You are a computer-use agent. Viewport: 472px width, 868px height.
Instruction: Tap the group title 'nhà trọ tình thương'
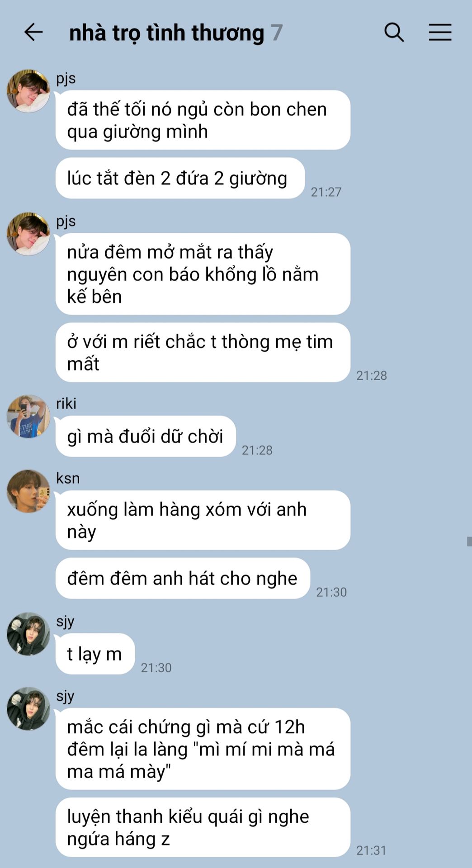coord(166,33)
